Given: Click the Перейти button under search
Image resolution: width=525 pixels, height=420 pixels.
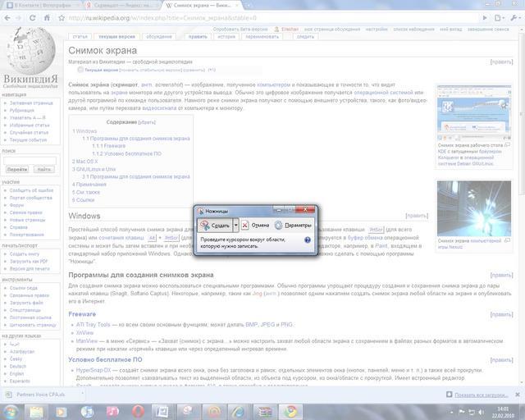Looking at the screenshot, I should point(16,169).
